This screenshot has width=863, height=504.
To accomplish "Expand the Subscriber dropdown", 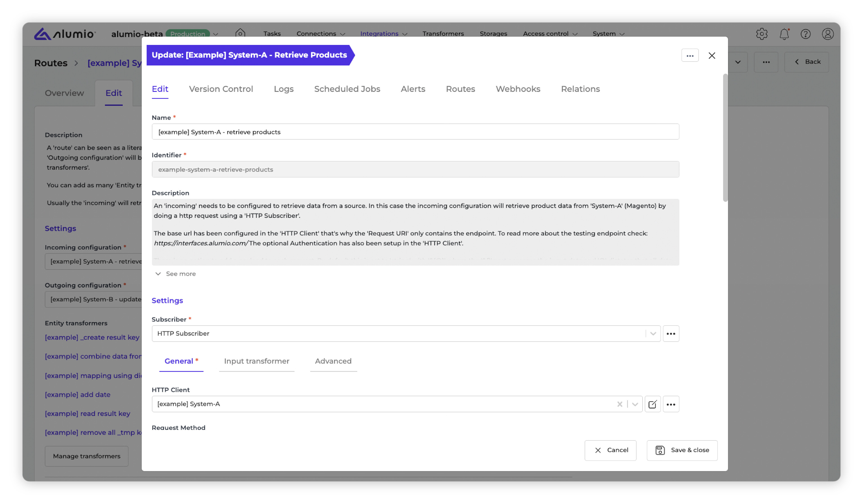I will click(x=653, y=334).
